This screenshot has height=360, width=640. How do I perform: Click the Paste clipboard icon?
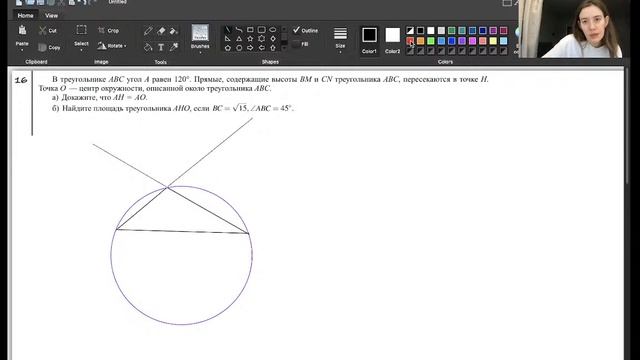22,30
